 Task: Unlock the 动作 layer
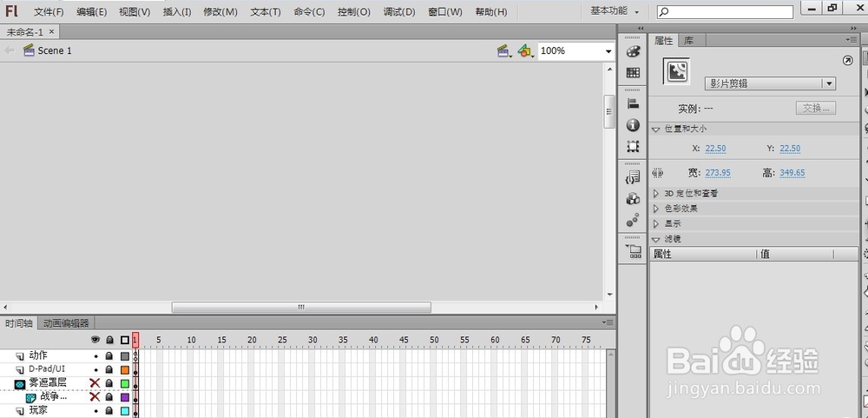click(x=109, y=356)
